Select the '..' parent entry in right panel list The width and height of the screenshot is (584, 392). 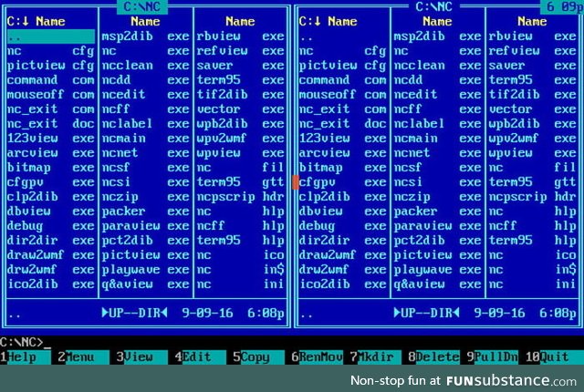tap(342, 36)
